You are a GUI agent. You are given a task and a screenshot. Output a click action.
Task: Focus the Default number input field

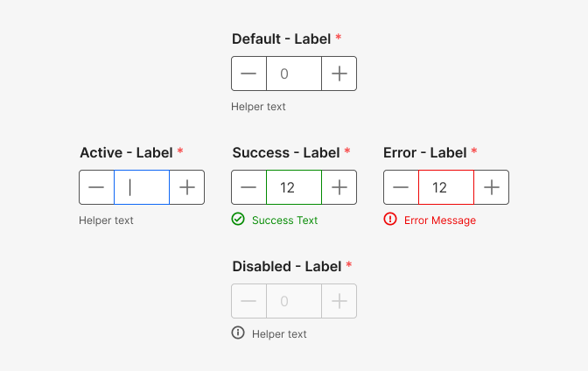tap(294, 73)
